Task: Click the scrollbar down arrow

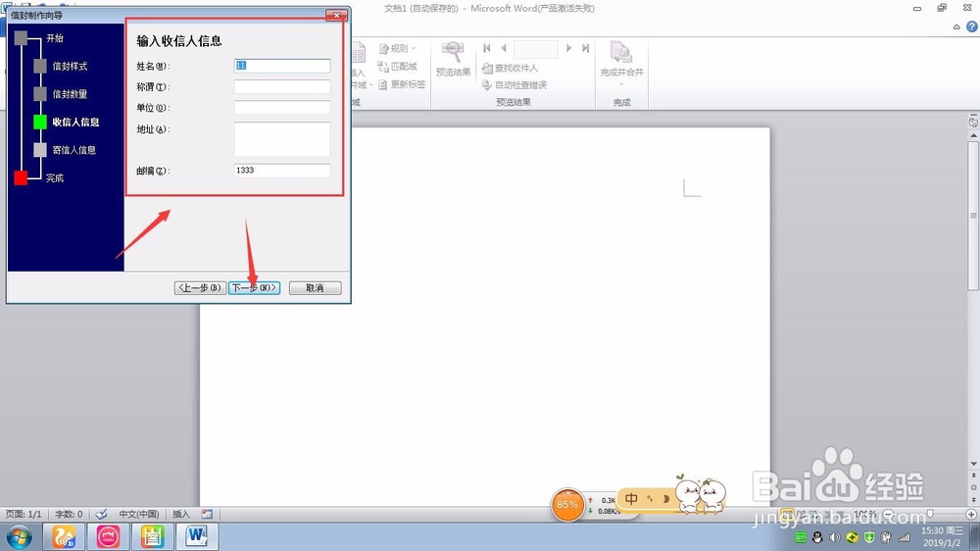Action: pos(973,464)
